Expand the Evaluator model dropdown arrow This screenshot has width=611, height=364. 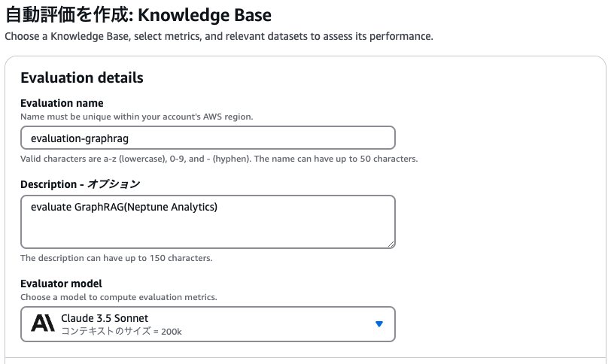click(379, 324)
